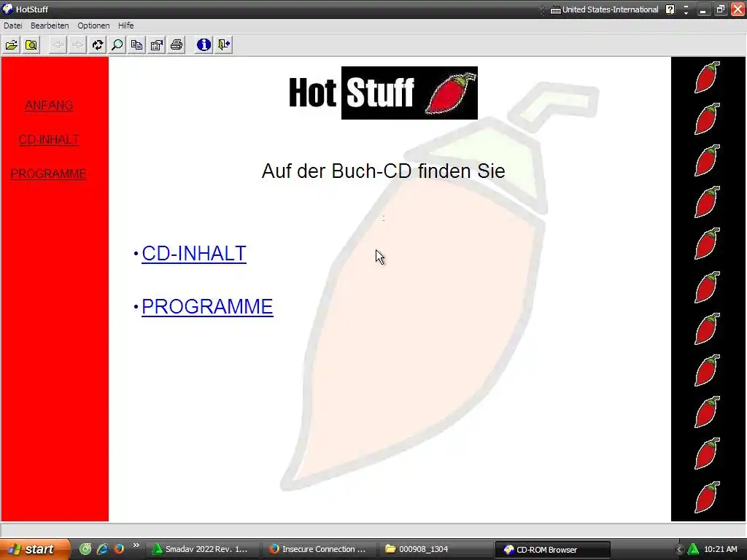Viewport: 747px width, 560px height.
Task: Go back with the left arrow button
Action: 58,44
